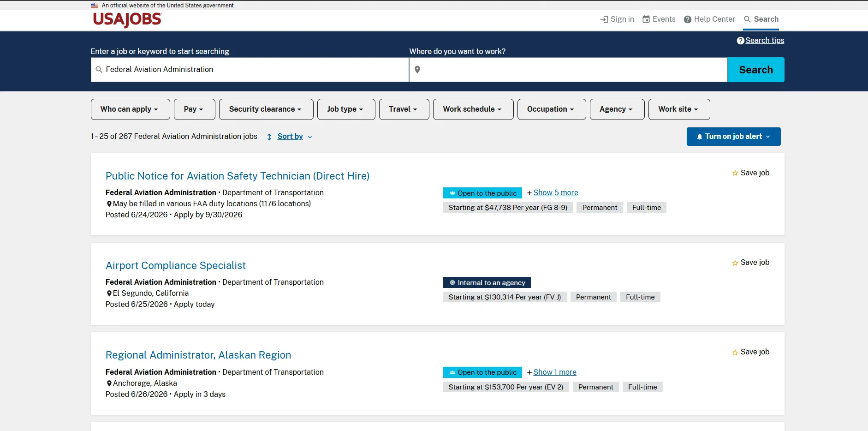Click 'Starting at $130,314 Per year (FV J)'
Image resolution: width=868 pixels, height=431 pixels.
505,297
